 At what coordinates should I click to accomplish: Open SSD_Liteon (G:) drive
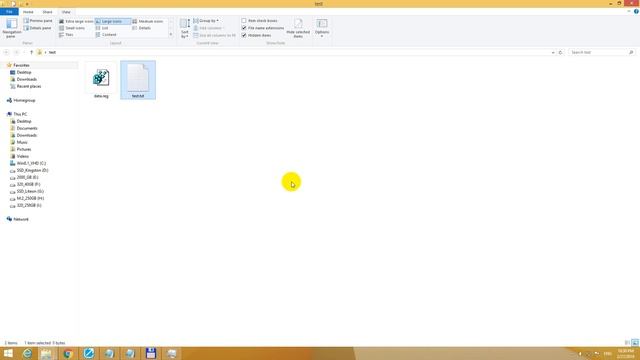pyautogui.click(x=30, y=191)
